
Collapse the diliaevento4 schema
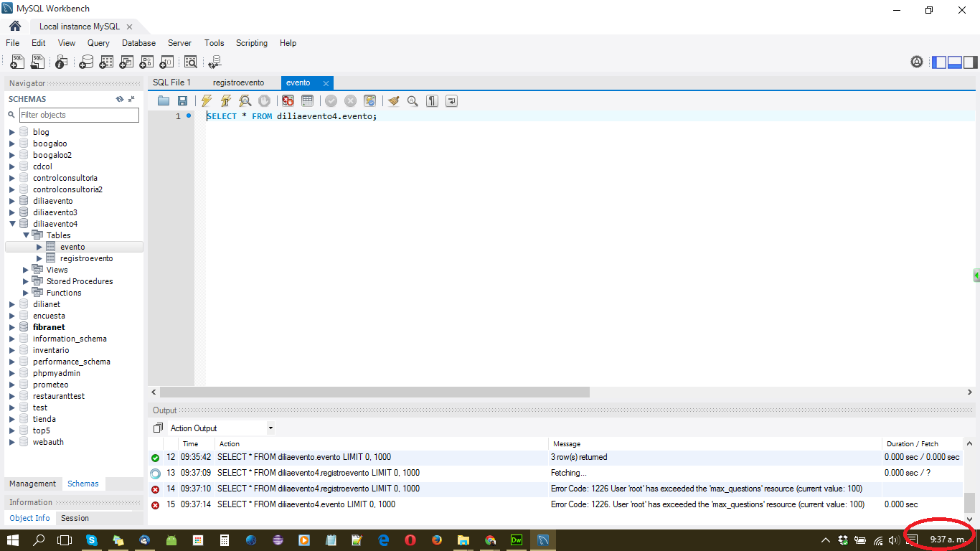point(12,224)
